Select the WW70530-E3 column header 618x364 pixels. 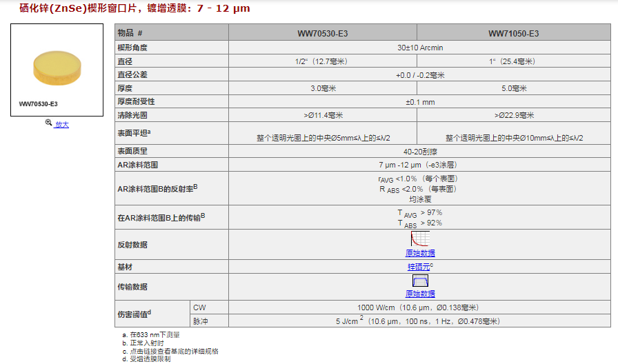[x=322, y=33]
